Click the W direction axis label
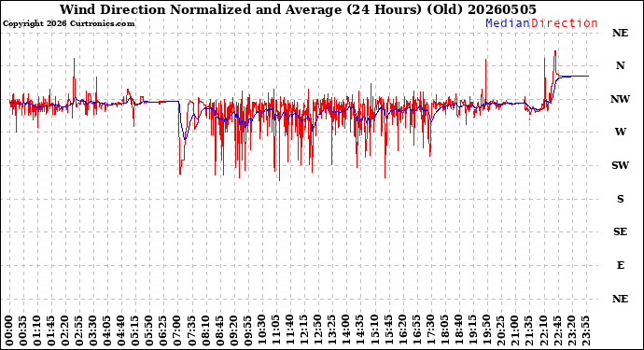The width and height of the screenshot is (644, 350). [x=620, y=132]
